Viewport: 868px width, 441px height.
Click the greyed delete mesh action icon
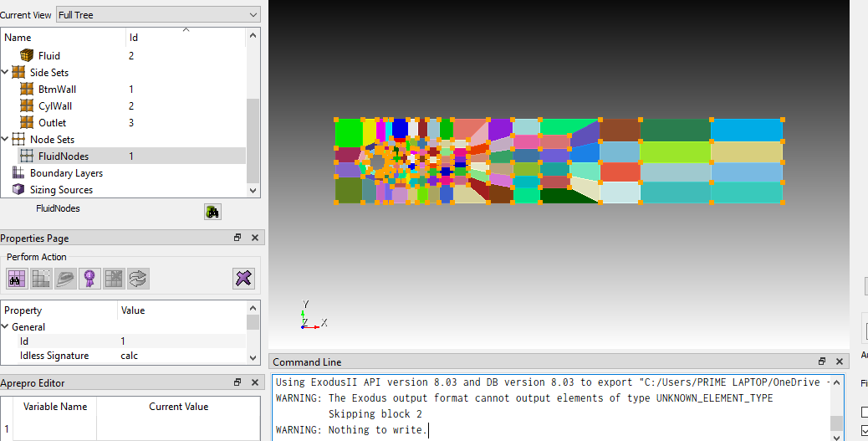pyautogui.click(x=114, y=278)
